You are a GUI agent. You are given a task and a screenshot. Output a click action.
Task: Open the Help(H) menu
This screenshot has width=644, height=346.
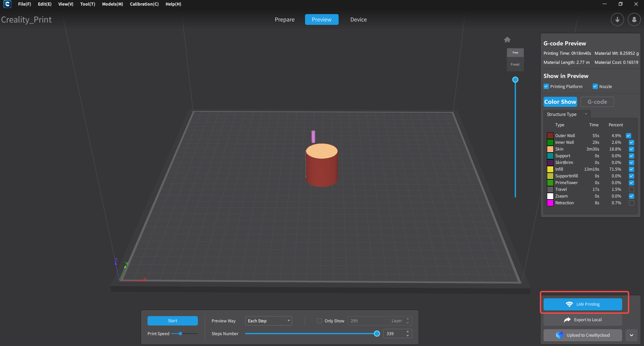tap(173, 4)
